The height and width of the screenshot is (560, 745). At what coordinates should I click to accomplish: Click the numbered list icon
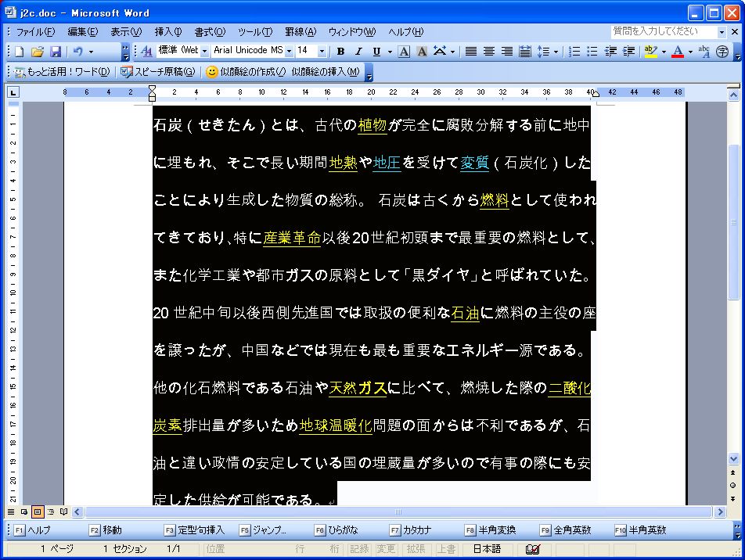(574, 52)
